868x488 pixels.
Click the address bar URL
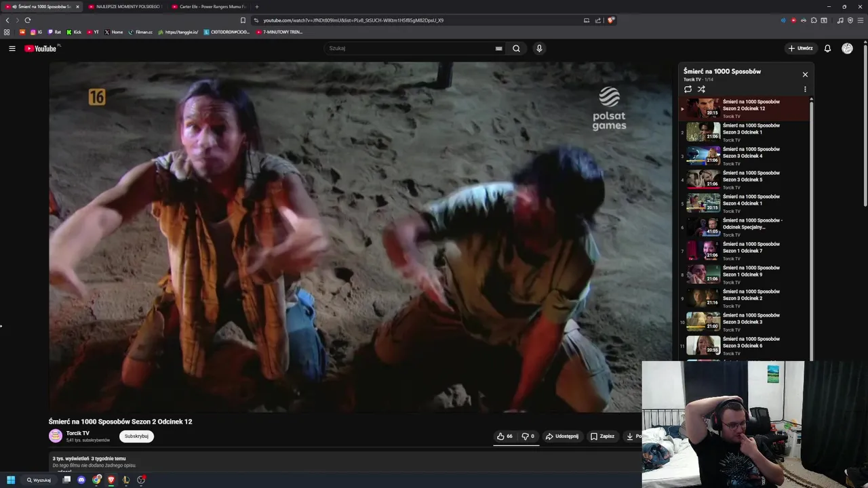pyautogui.click(x=353, y=20)
